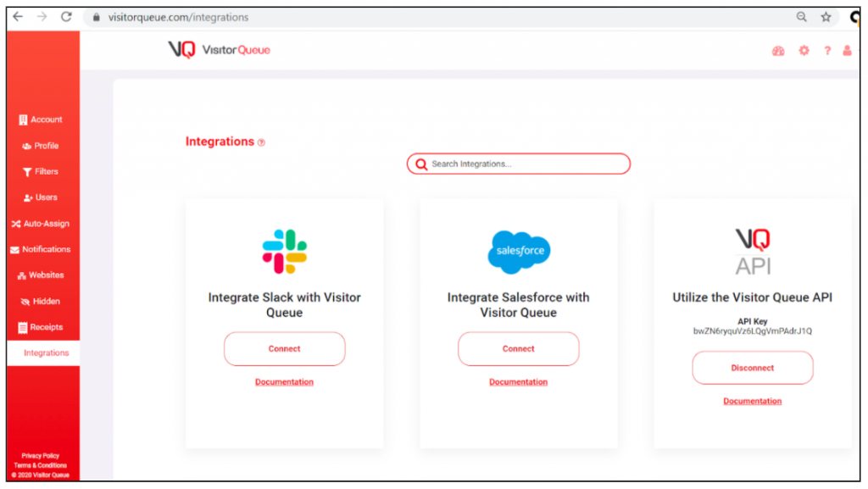
Task: Click the VQ API logo
Action: pos(753,252)
